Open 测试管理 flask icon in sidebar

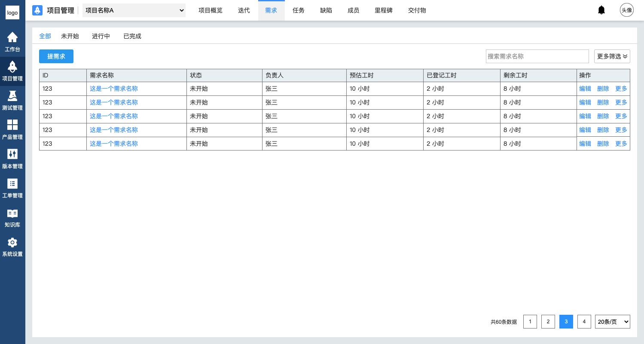tap(12, 96)
